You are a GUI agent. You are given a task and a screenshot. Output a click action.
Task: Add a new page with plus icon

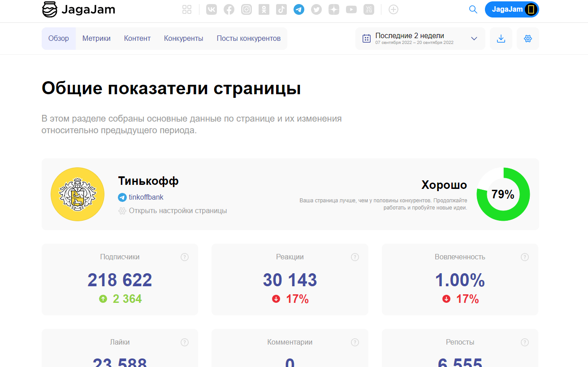pos(393,9)
